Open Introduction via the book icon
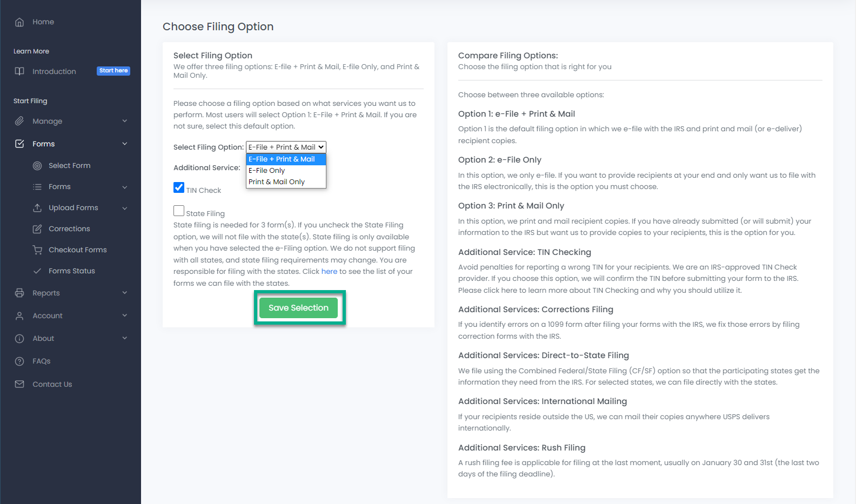 pos(19,71)
